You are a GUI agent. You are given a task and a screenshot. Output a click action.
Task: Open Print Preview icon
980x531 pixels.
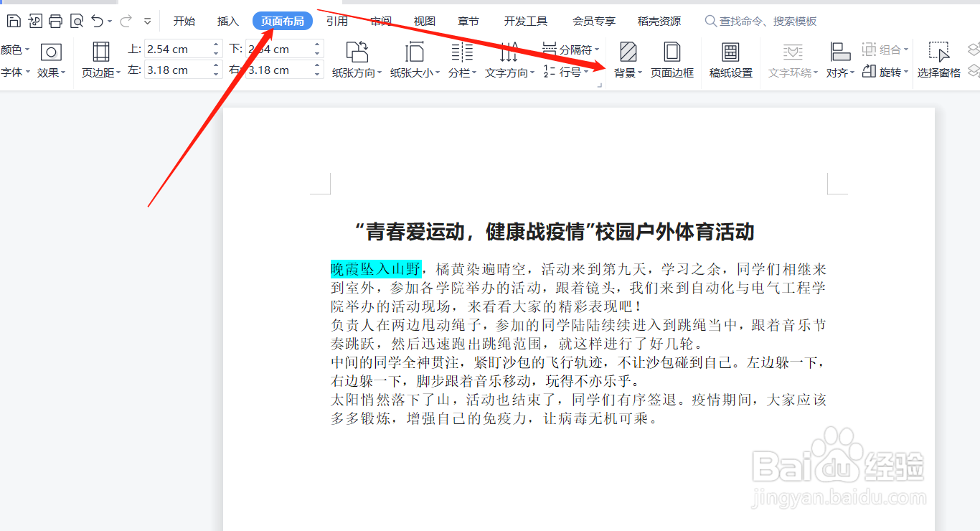tap(77, 21)
